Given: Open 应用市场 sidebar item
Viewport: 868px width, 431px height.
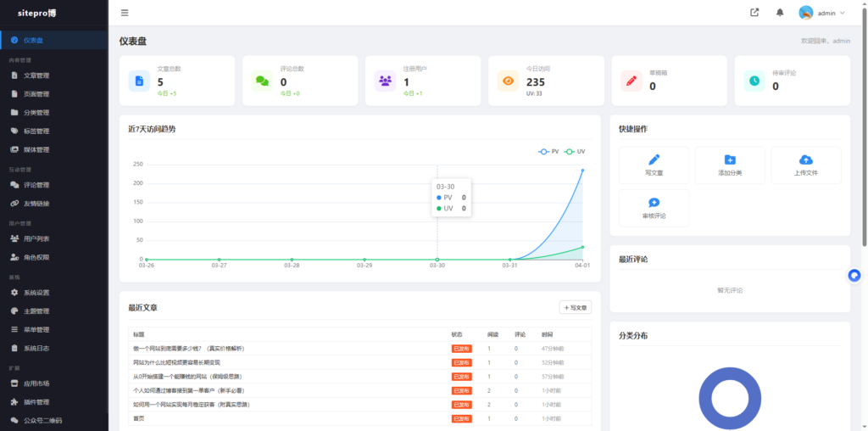Looking at the screenshot, I should pyautogui.click(x=53, y=383).
